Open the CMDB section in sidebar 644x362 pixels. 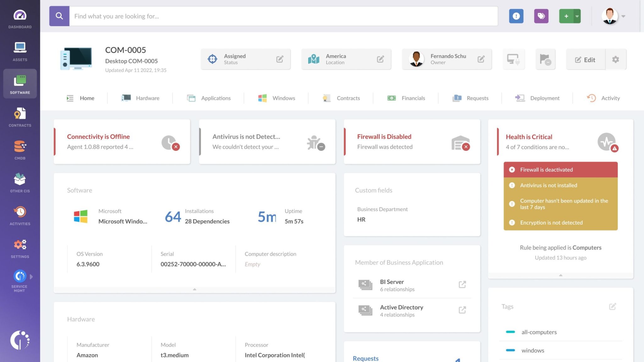[20, 150]
